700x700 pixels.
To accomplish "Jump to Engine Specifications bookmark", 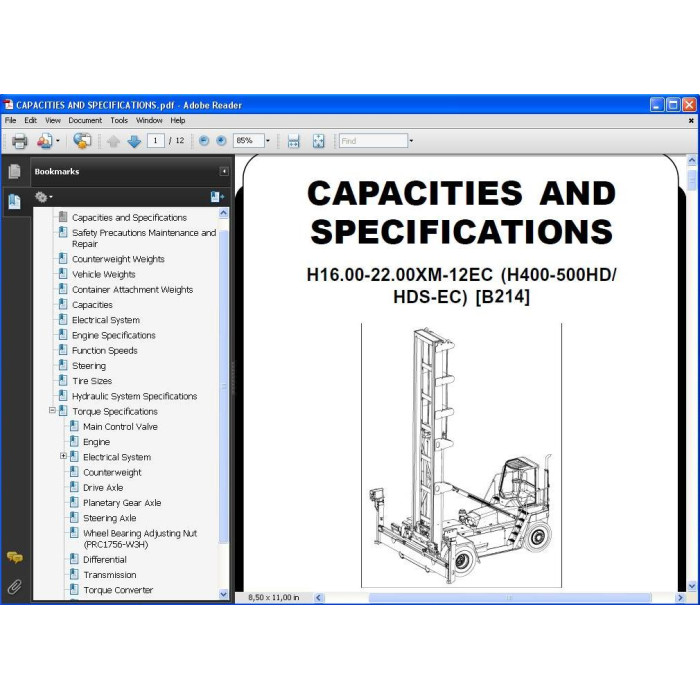I will [x=114, y=335].
